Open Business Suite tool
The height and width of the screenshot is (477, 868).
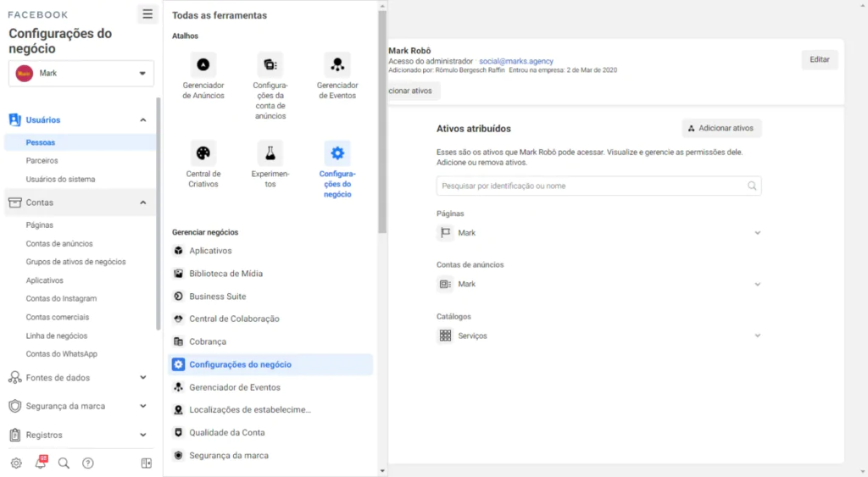pyautogui.click(x=270, y=296)
